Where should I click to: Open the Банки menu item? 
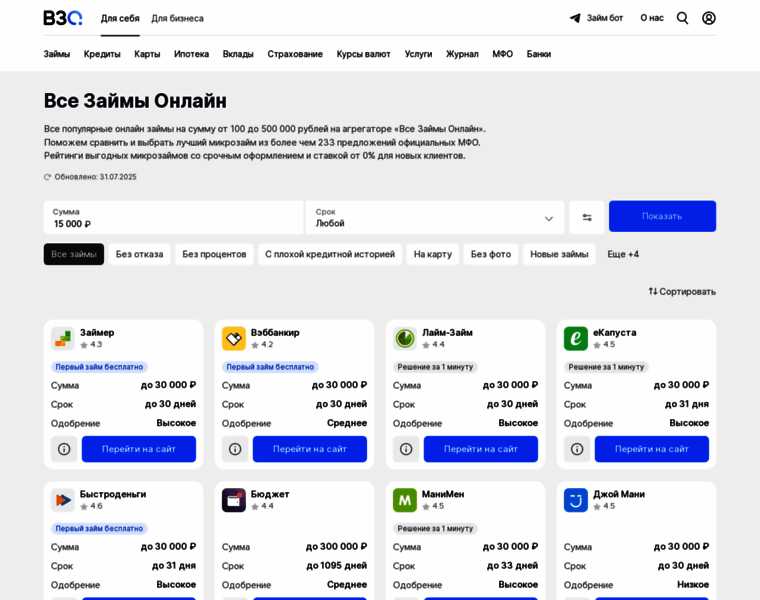point(539,54)
